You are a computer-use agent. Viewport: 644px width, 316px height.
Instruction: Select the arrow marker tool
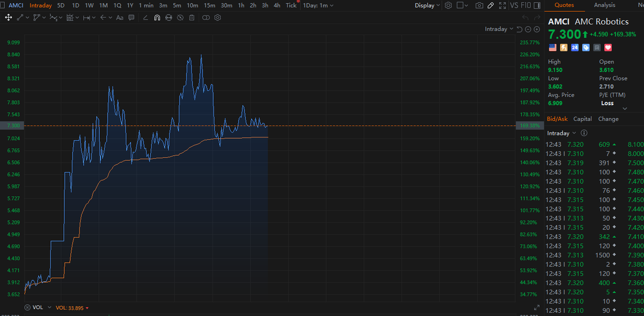coord(104,17)
